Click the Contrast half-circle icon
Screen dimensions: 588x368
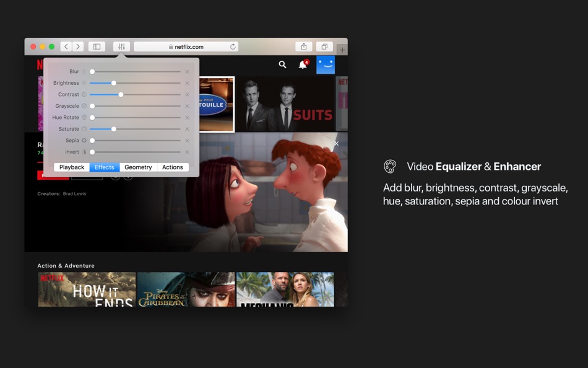[84, 95]
